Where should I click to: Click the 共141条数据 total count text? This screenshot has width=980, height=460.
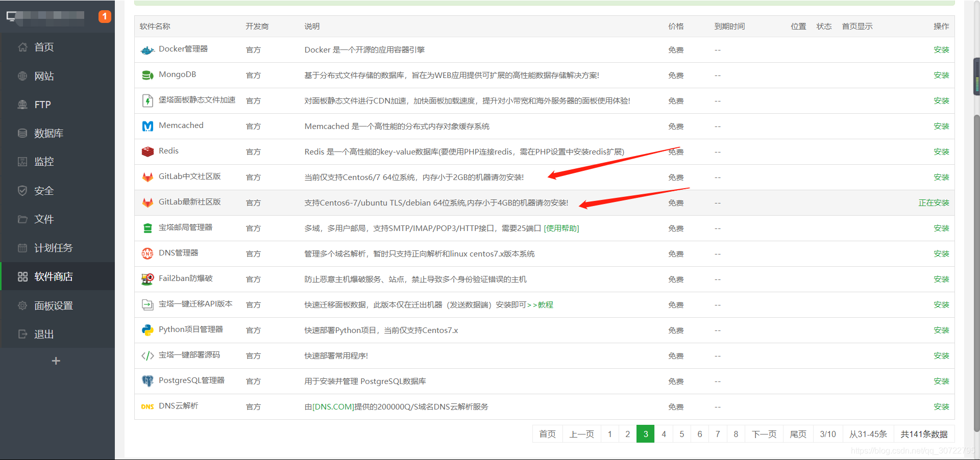[924, 434]
